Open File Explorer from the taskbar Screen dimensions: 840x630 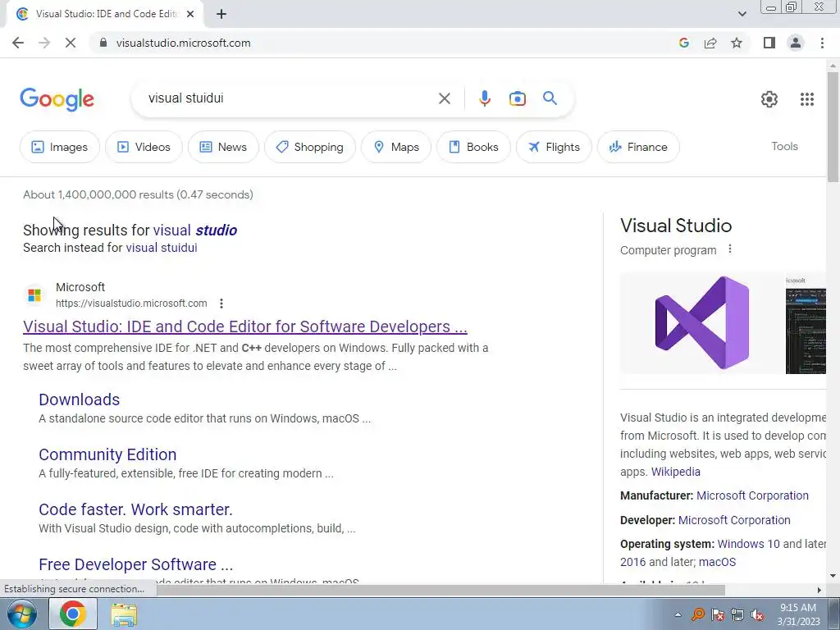124,615
